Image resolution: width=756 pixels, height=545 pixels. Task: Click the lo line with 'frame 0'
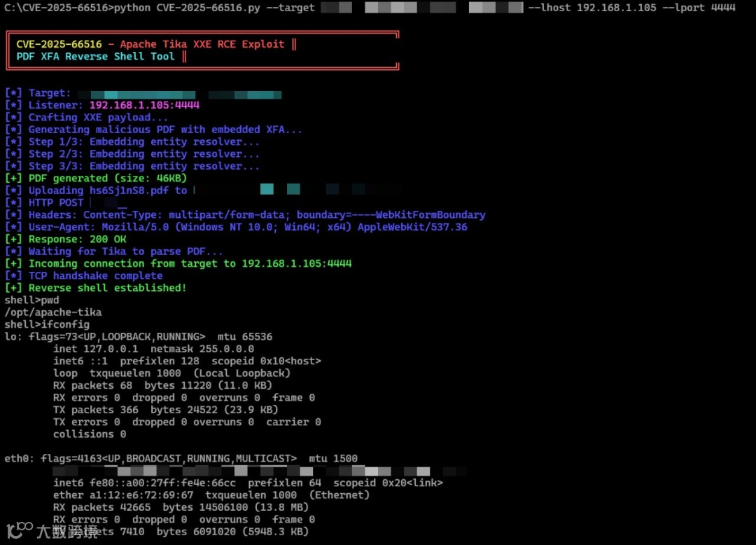[x=183, y=397]
